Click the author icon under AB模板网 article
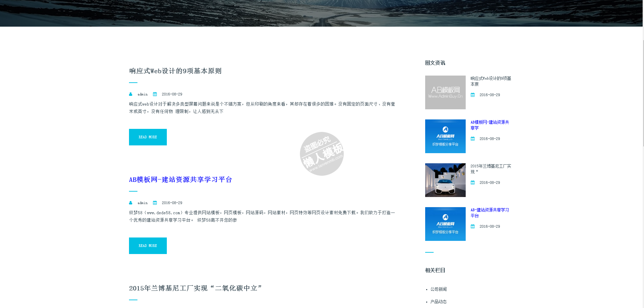 [x=131, y=203]
